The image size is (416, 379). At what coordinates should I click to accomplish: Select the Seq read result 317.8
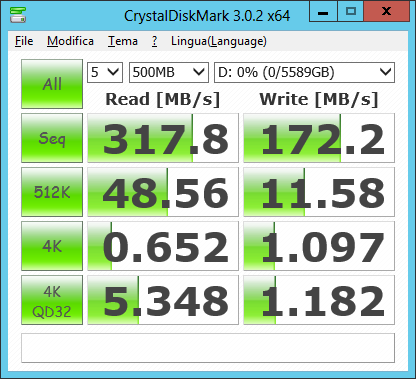(x=163, y=138)
